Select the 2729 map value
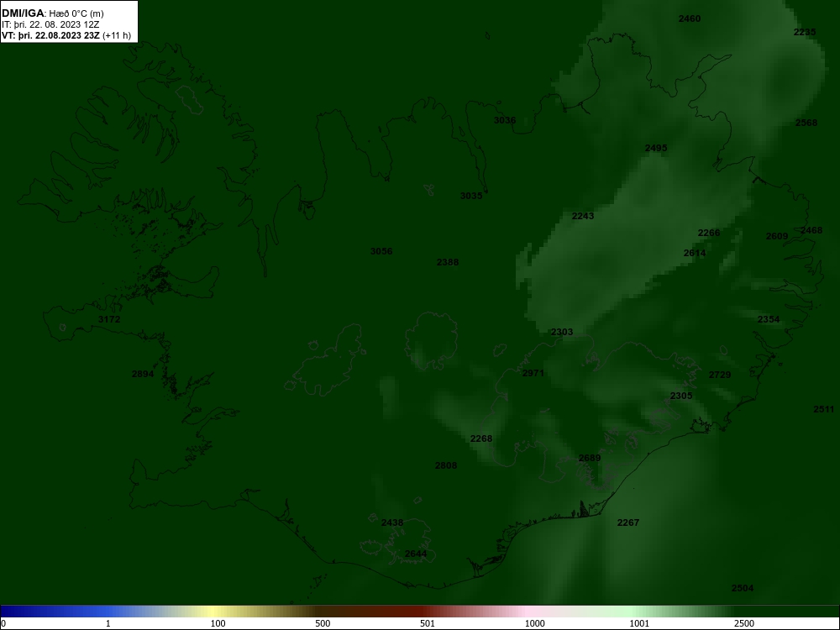 (720, 375)
